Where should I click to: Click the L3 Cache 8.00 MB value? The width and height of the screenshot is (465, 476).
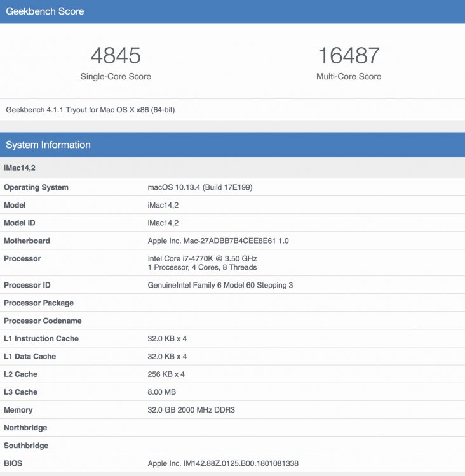click(162, 392)
